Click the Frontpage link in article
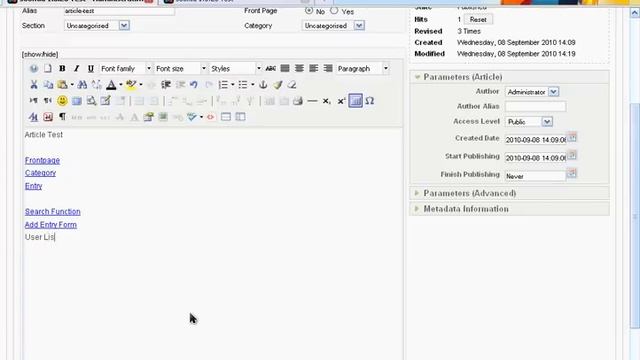Image resolution: width=640 pixels, height=360 pixels. (42, 160)
